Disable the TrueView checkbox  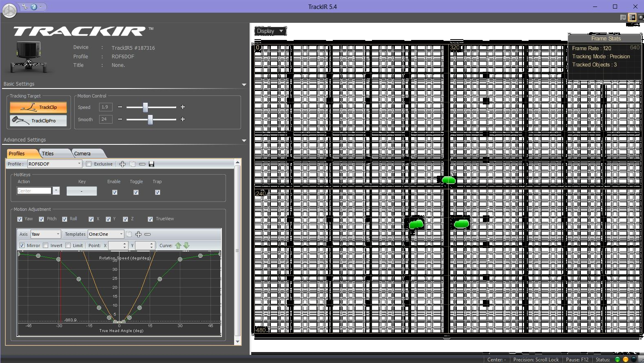[x=150, y=219]
